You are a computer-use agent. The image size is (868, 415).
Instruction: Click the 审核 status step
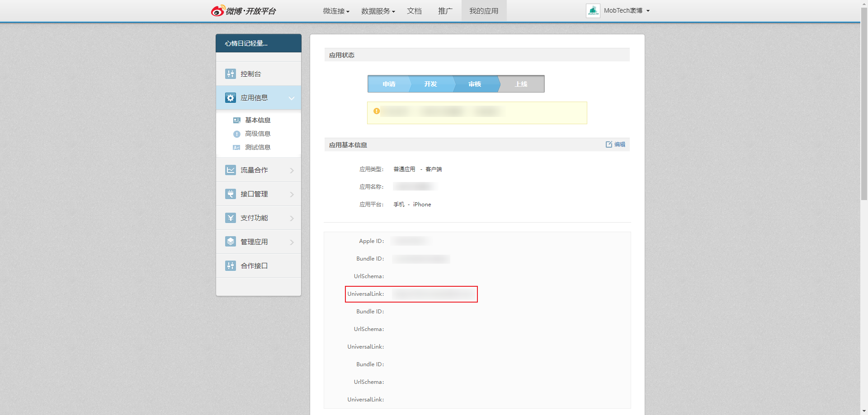tap(475, 84)
